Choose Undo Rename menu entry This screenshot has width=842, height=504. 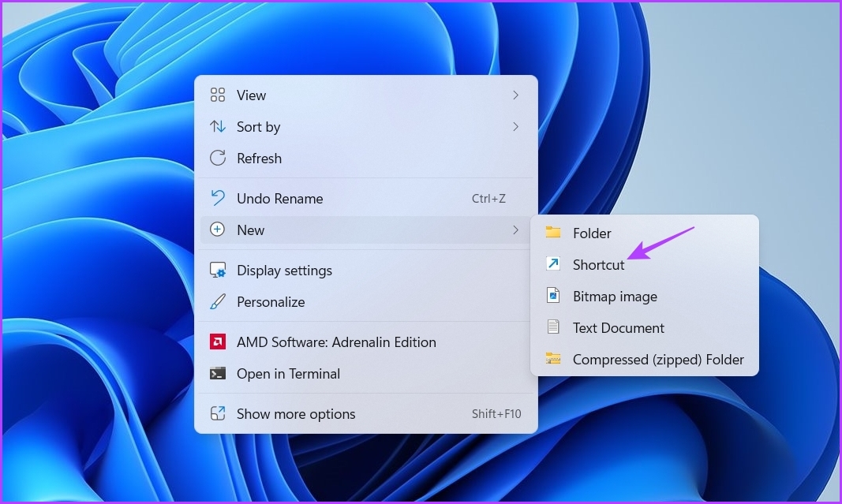366,199
